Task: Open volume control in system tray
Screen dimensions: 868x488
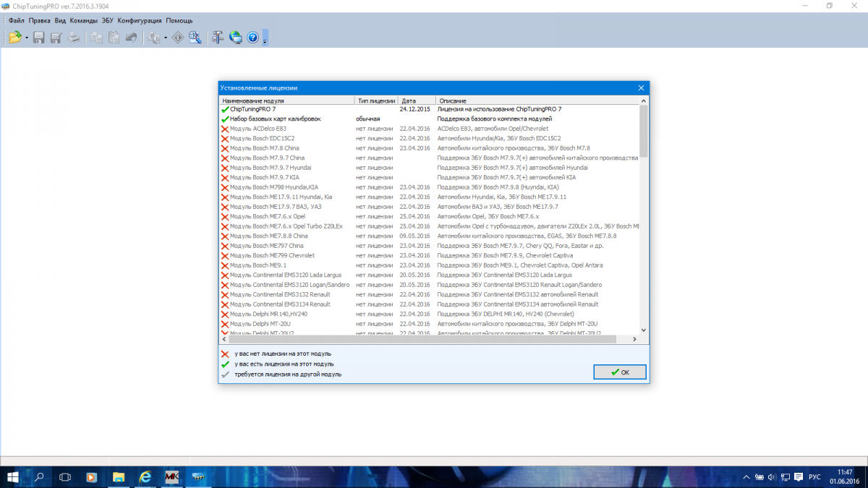Action: tap(773, 477)
